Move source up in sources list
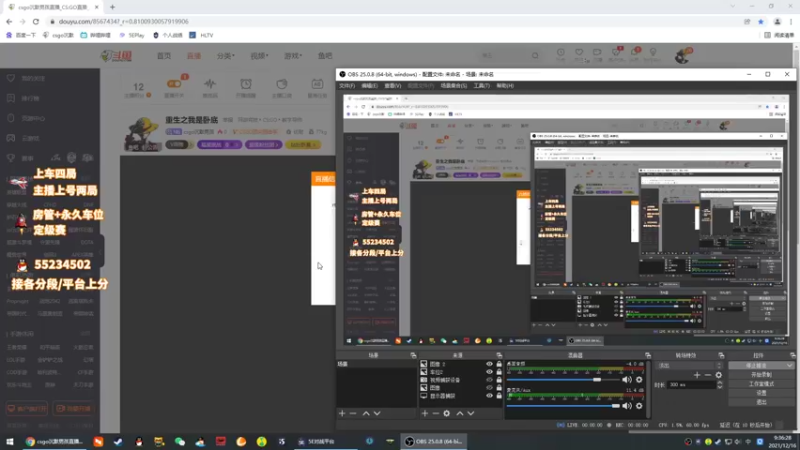This screenshot has height=450, width=800. [x=459, y=413]
